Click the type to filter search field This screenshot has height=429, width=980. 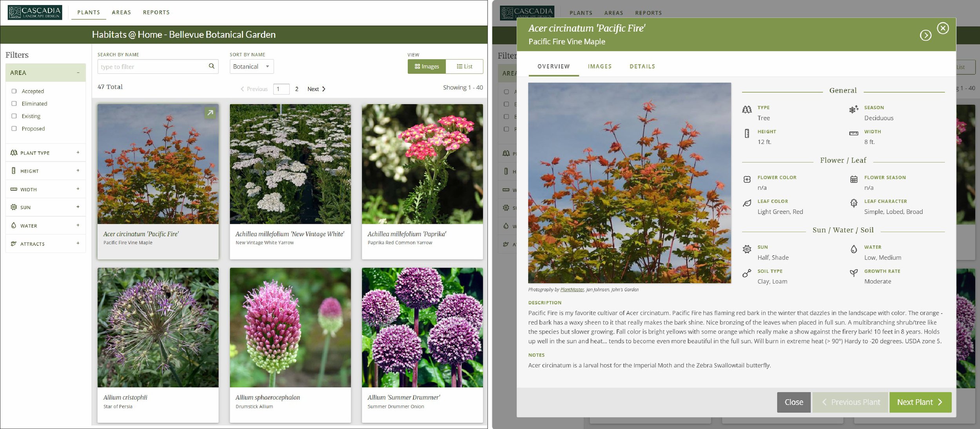pos(158,66)
